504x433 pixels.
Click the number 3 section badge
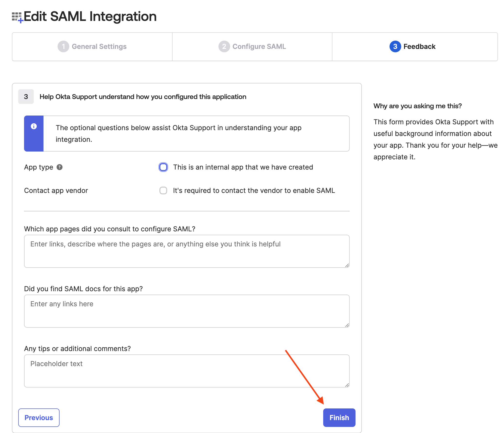26,97
